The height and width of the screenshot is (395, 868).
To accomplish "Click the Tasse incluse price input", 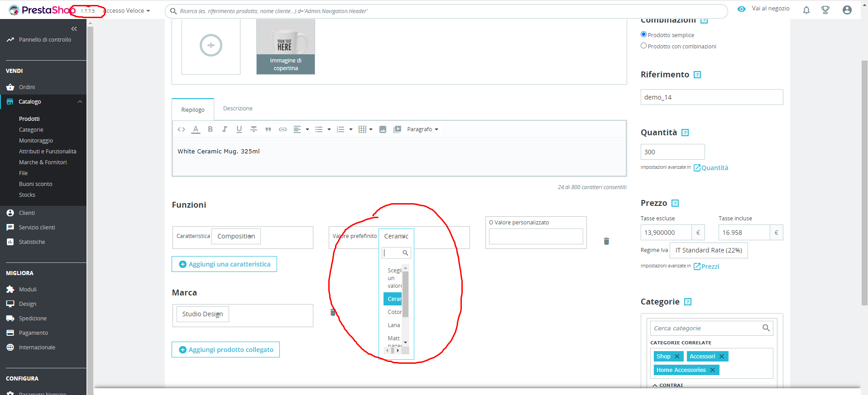I will click(744, 233).
